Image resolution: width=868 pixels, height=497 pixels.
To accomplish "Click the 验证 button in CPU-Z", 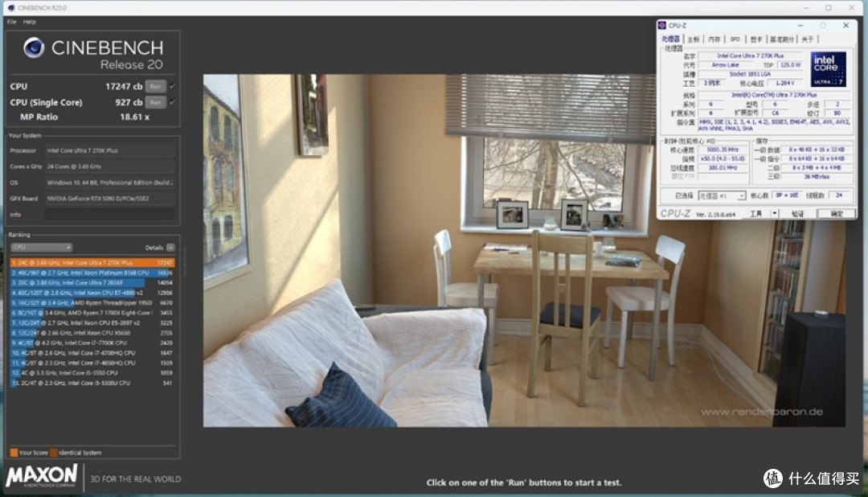I will 798,214.
